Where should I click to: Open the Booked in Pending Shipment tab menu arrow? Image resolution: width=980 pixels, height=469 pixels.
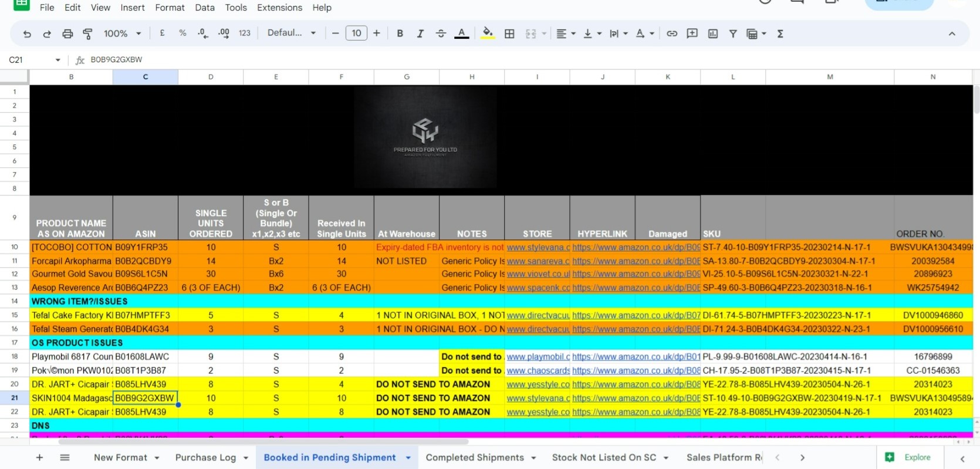(408, 458)
